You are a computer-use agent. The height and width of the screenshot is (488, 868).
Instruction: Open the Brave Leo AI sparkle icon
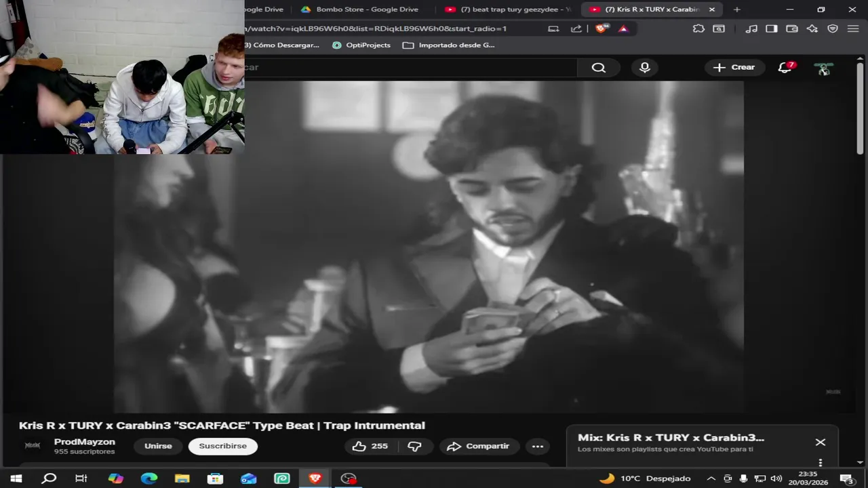812,28
